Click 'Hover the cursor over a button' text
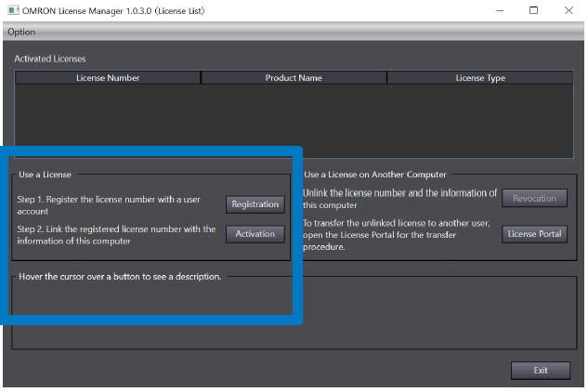 click(x=120, y=277)
